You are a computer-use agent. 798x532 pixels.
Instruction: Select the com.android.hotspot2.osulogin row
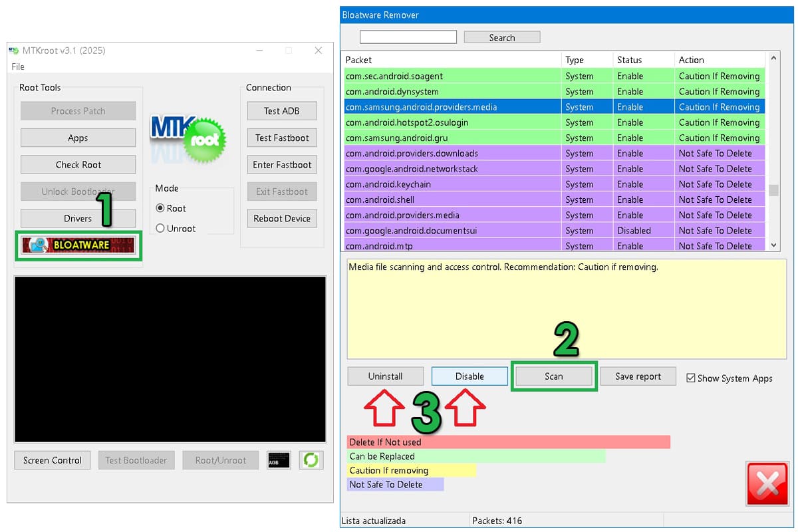pos(554,122)
